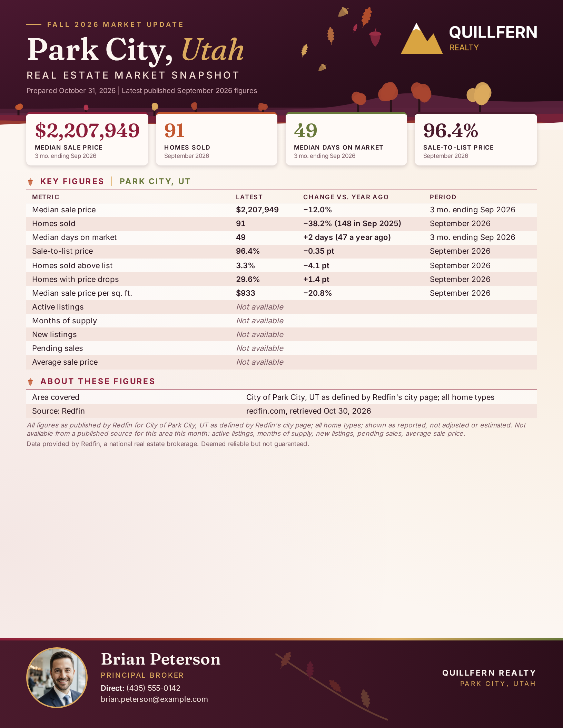Screen dimensions: 563x728
Task: Click the acorn icon beside About These Figures
Action: pyautogui.click(x=30, y=382)
